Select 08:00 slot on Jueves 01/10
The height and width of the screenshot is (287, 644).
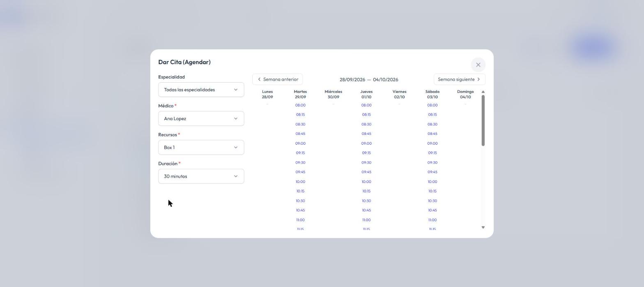pos(366,105)
